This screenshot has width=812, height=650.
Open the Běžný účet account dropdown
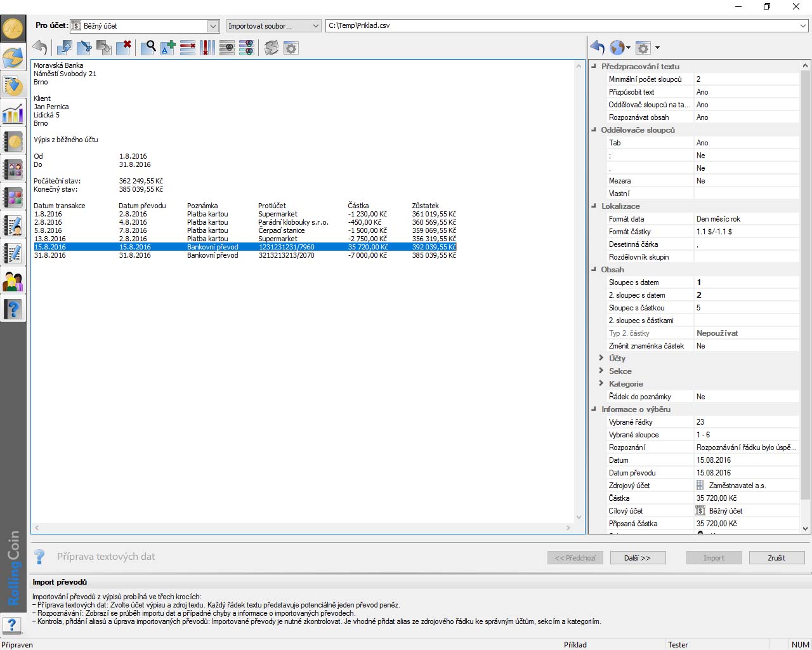coord(214,26)
